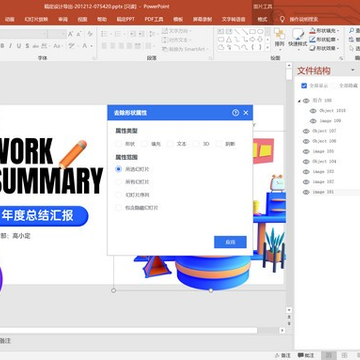Screen dimensions: 360x360
Task: Open the 形状填充 shape fill dropdown
Action: [324, 31]
